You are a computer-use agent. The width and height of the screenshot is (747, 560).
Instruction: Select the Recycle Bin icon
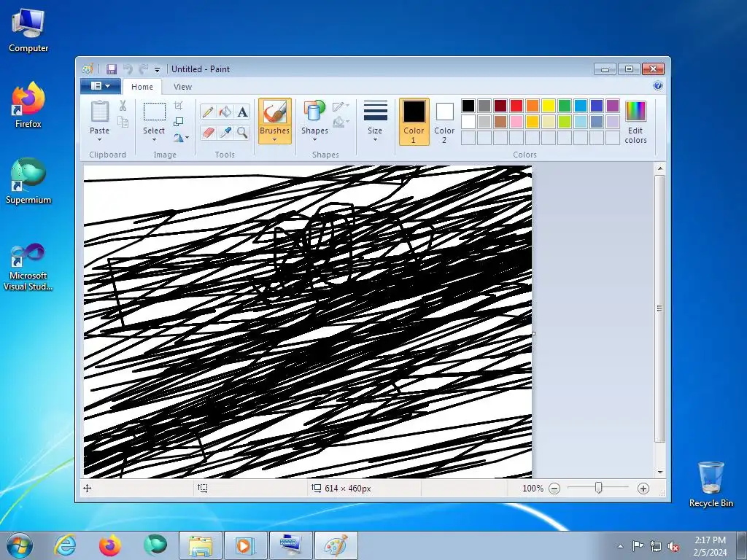pyautogui.click(x=711, y=484)
